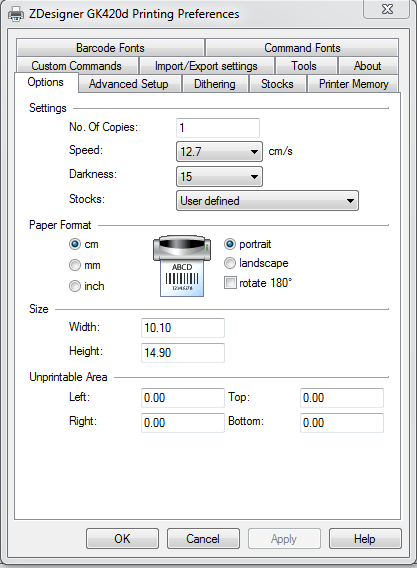Screen dimensions: 417x568
Task: Click the Right unprintable area field
Action: tap(183, 423)
